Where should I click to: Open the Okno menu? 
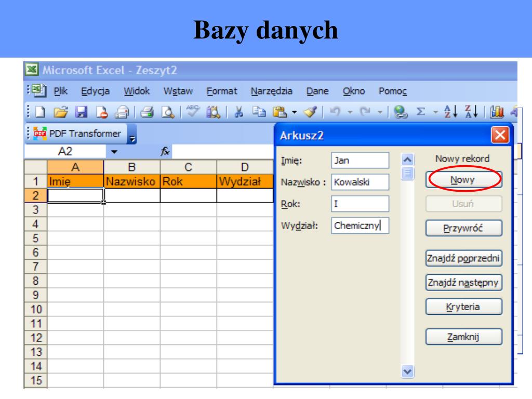tap(353, 91)
